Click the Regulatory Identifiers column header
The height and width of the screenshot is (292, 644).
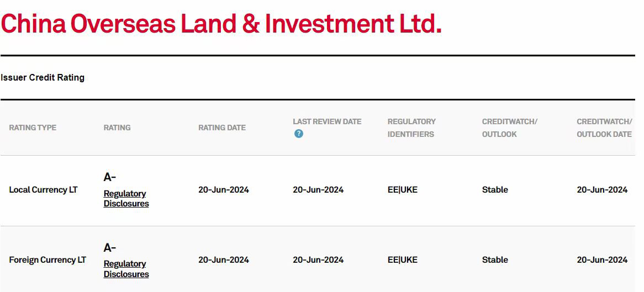411,128
